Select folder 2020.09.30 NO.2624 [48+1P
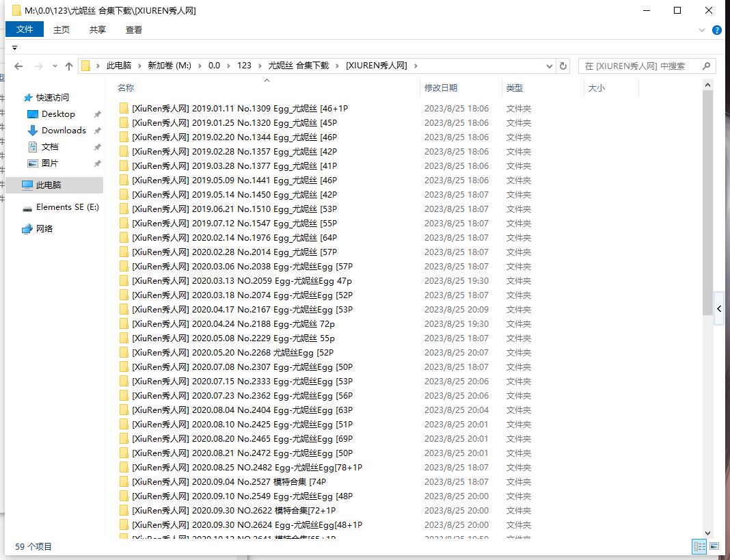Screen dimensions: 730x560 [247, 525]
